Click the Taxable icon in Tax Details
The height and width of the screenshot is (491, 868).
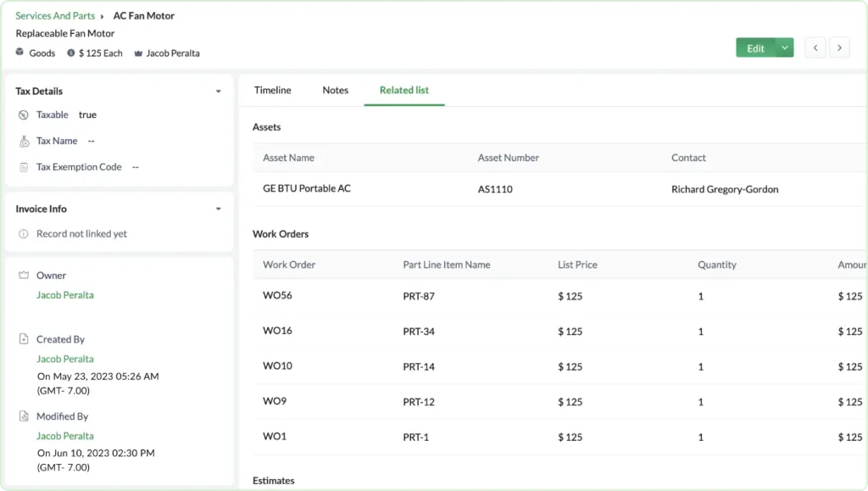(24, 114)
